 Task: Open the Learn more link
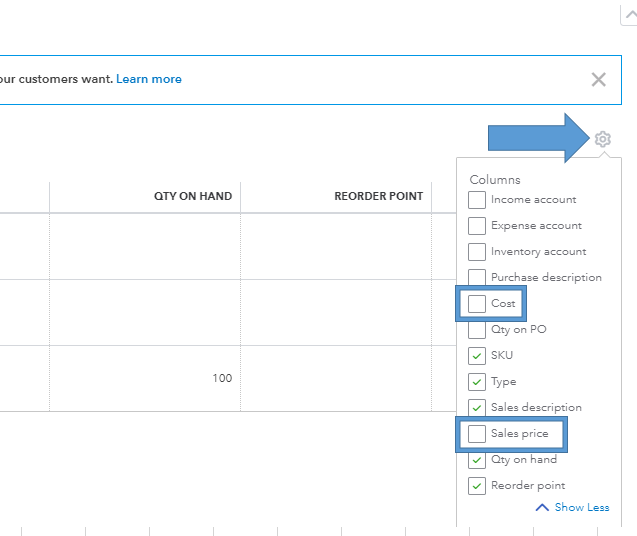(x=149, y=79)
